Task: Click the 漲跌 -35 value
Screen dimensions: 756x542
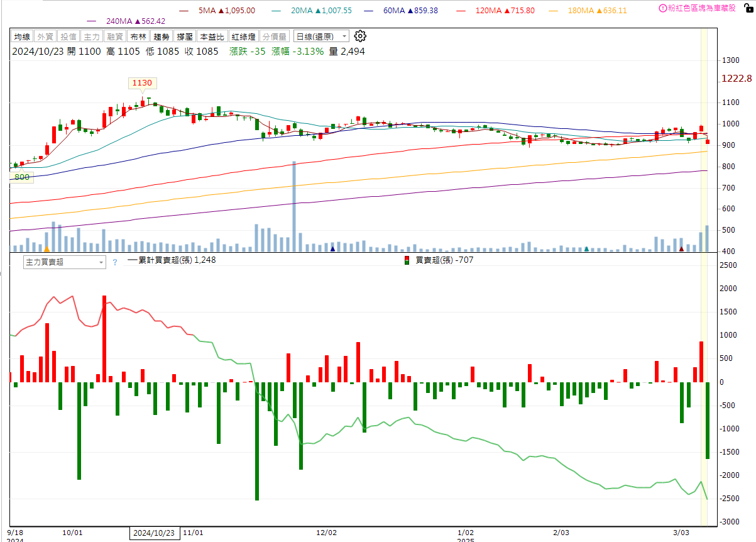Action: pyautogui.click(x=248, y=52)
